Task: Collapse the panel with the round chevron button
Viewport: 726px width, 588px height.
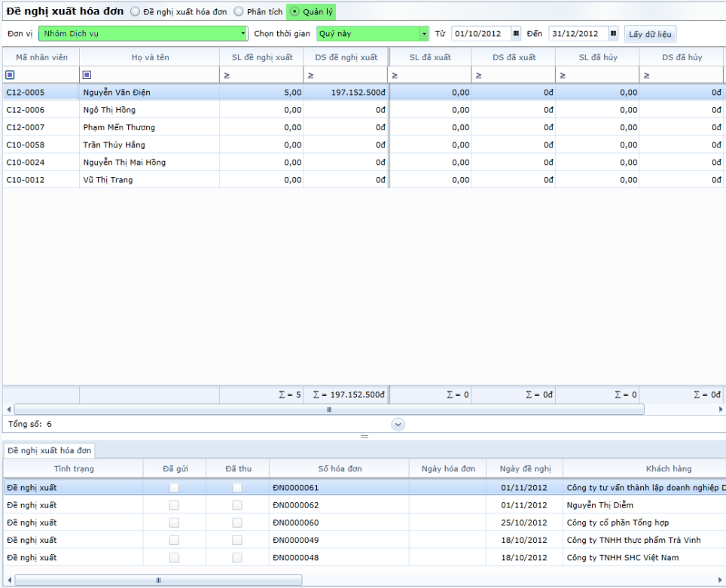Action: point(398,425)
